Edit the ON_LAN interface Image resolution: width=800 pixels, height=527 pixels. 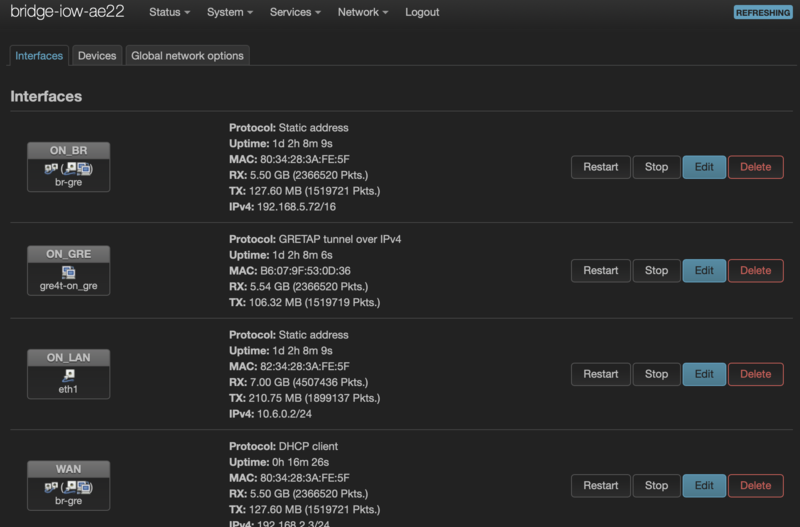pyautogui.click(x=704, y=374)
